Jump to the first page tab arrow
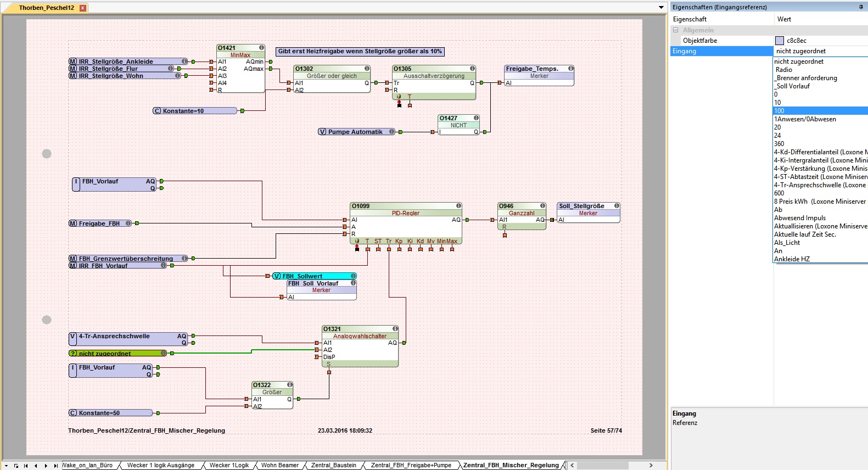 [x=26, y=466]
